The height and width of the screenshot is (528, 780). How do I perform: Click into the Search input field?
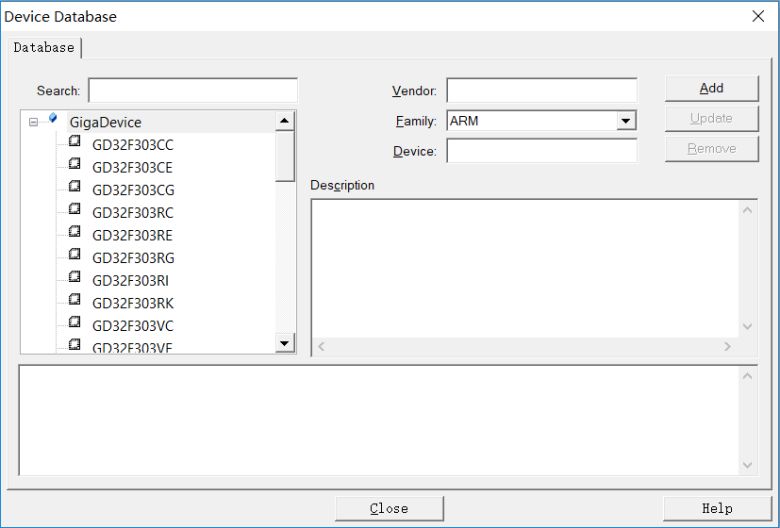[193, 91]
